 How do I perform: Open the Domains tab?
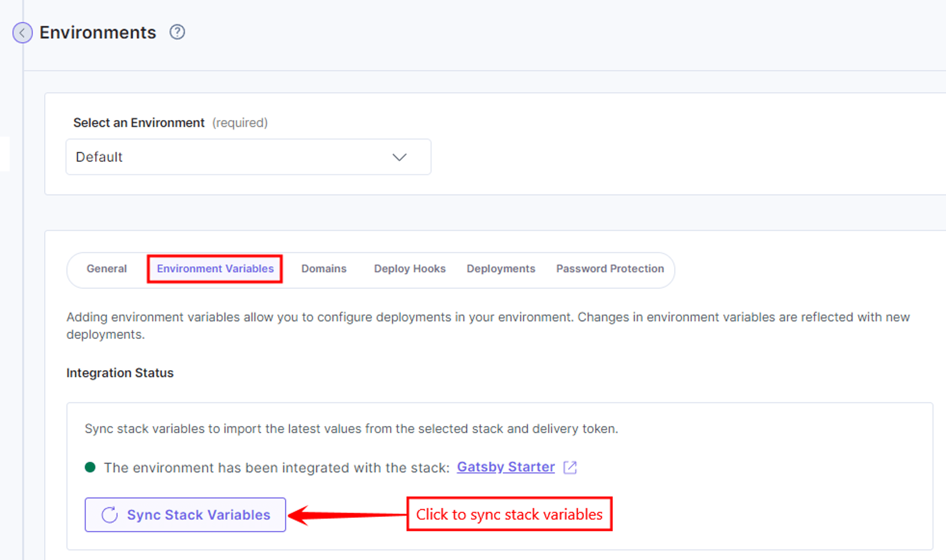324,269
